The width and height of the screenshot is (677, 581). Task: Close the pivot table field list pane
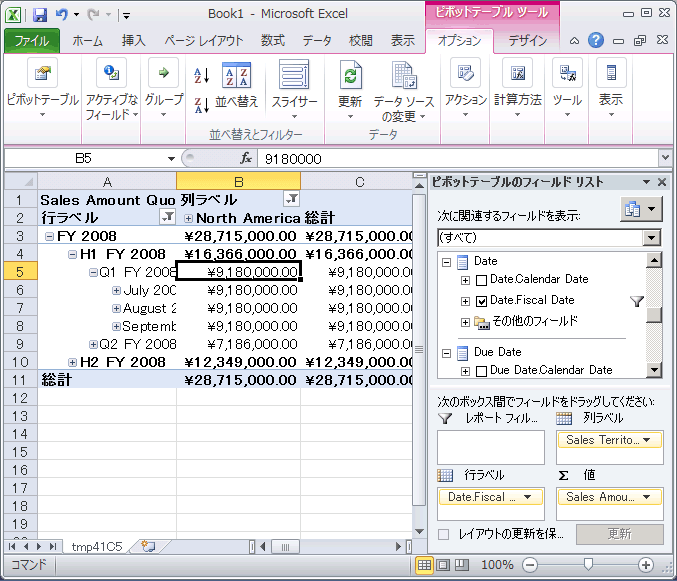(x=662, y=182)
